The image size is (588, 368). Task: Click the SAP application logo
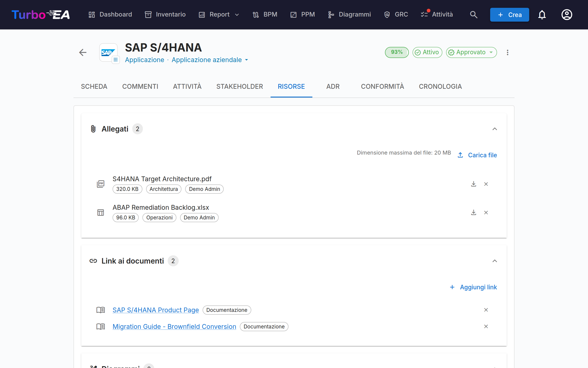[x=108, y=52]
